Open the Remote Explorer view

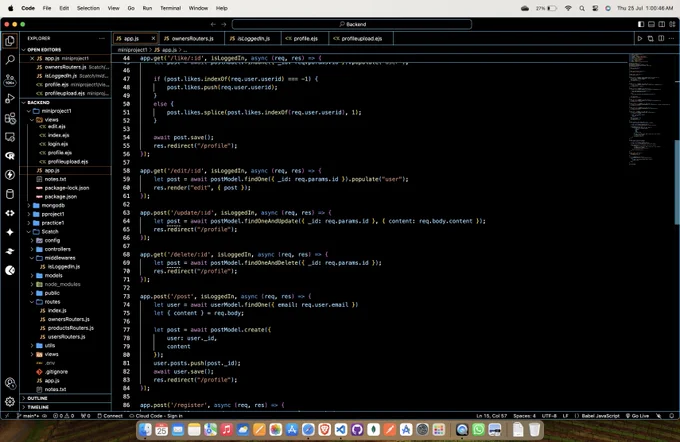tap(10, 137)
